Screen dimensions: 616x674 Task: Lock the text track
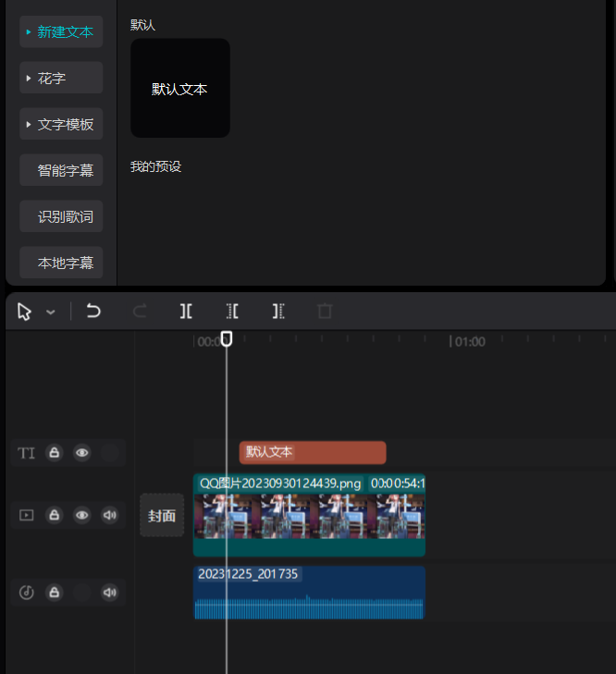coord(55,453)
